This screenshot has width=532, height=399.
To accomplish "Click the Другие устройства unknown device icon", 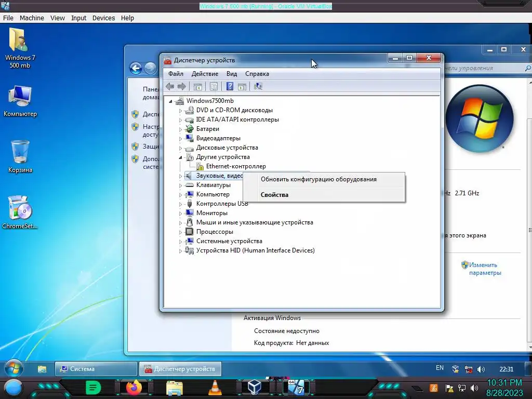I will click(x=189, y=157).
